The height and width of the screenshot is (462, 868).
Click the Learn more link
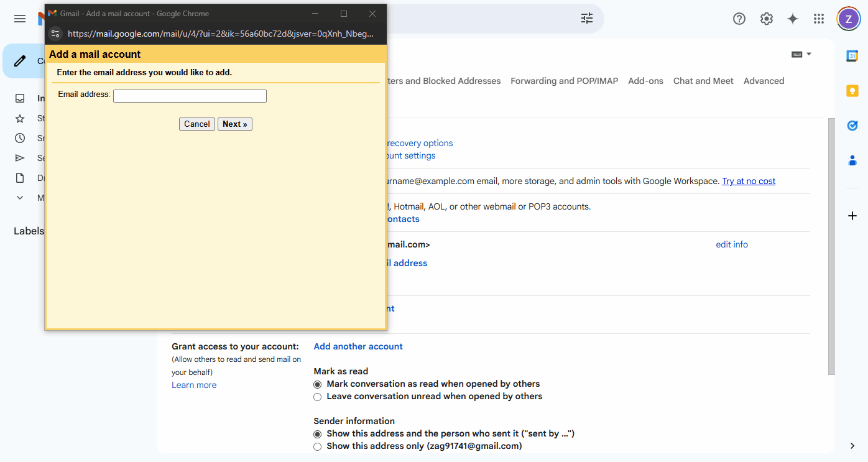pyautogui.click(x=194, y=385)
